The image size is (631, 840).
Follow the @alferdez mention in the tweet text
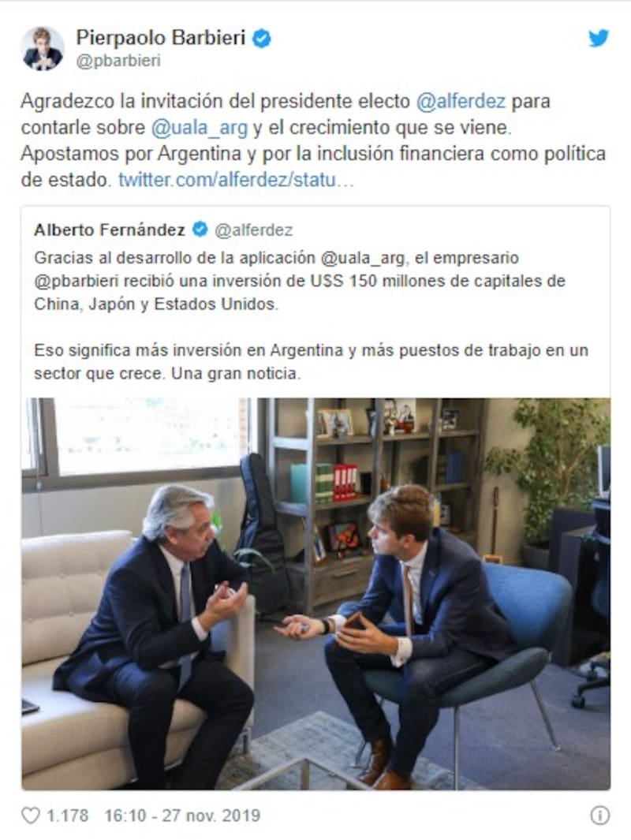pos(461,101)
